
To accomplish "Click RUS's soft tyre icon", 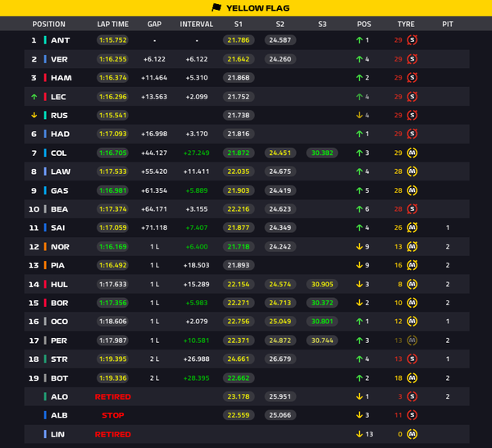I will tap(412, 115).
